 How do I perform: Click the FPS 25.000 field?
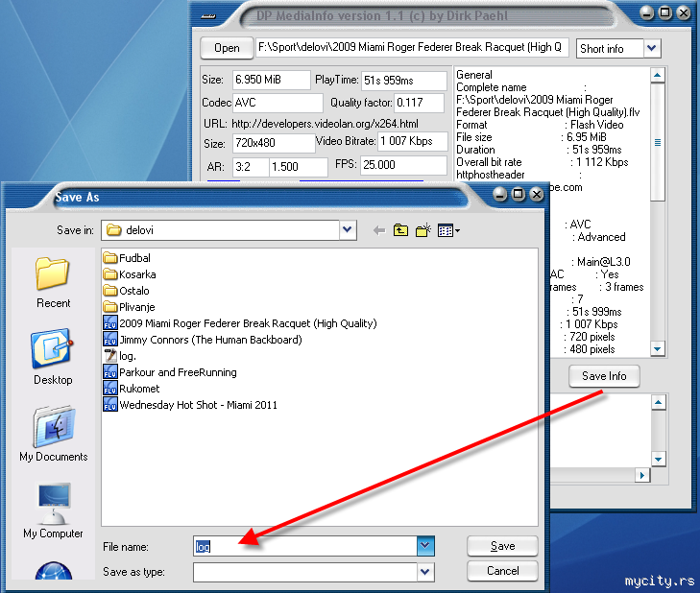point(403,165)
